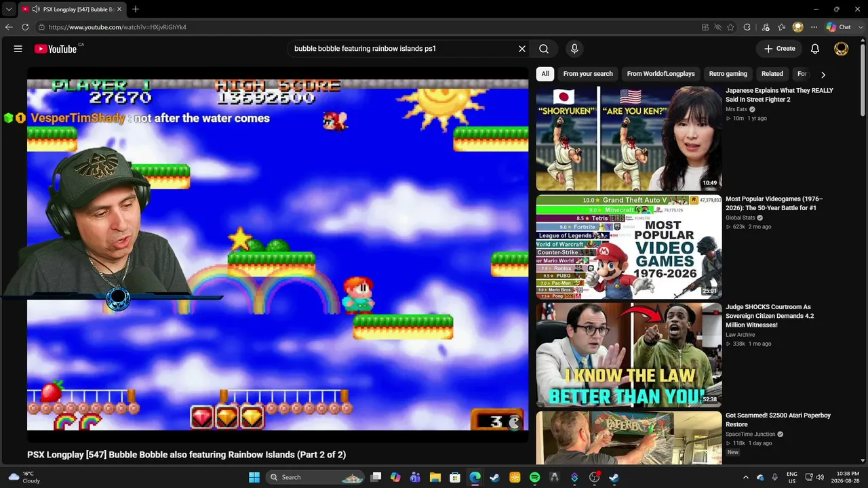Open YouTube notifications bell
This screenshot has height=488, width=868.
pos(815,49)
